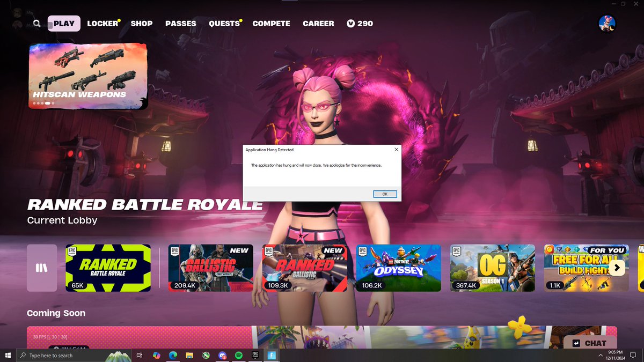Choose the Ballistic mode tile
The image size is (644, 362).
(211, 268)
